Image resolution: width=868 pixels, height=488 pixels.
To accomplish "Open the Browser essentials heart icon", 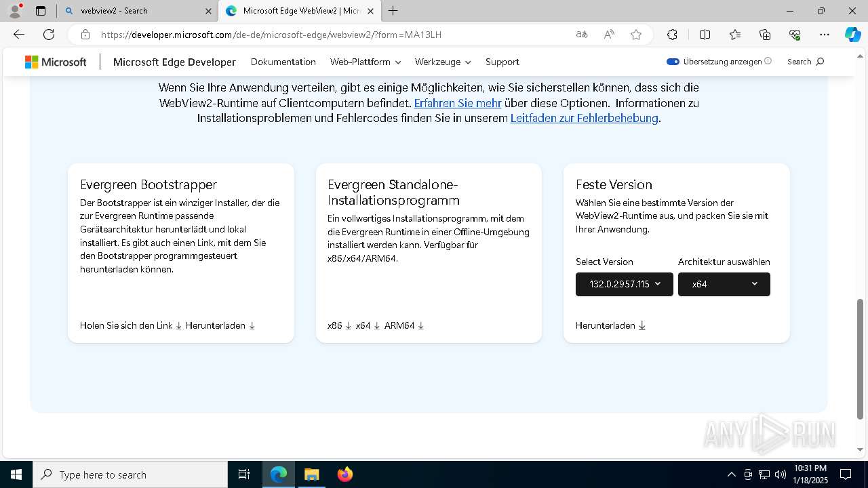I will tap(795, 35).
